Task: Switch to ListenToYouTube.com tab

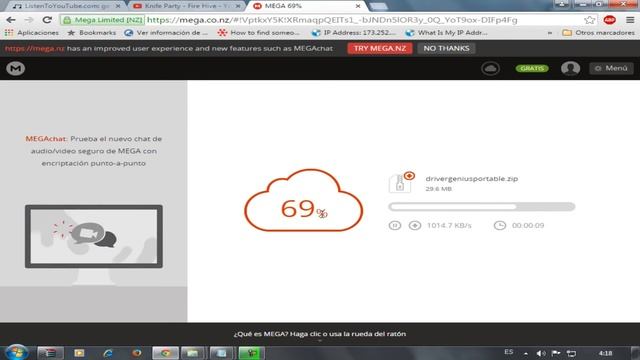Action: (65, 6)
